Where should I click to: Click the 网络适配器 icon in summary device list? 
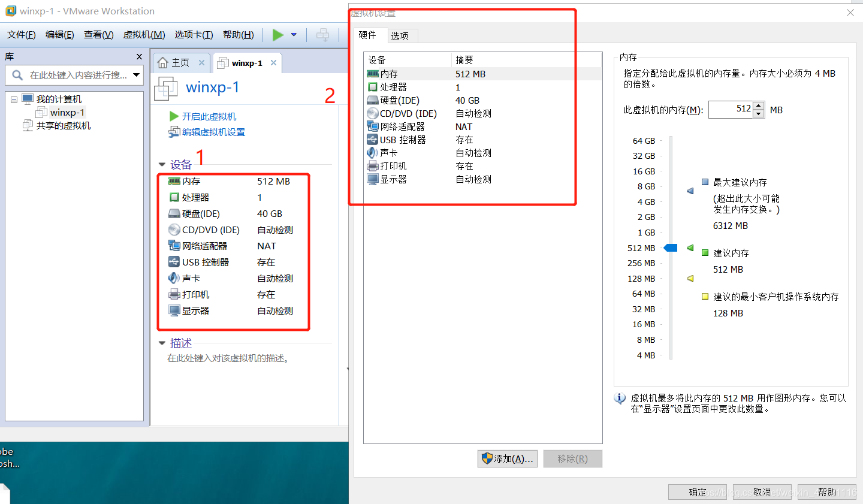(174, 246)
